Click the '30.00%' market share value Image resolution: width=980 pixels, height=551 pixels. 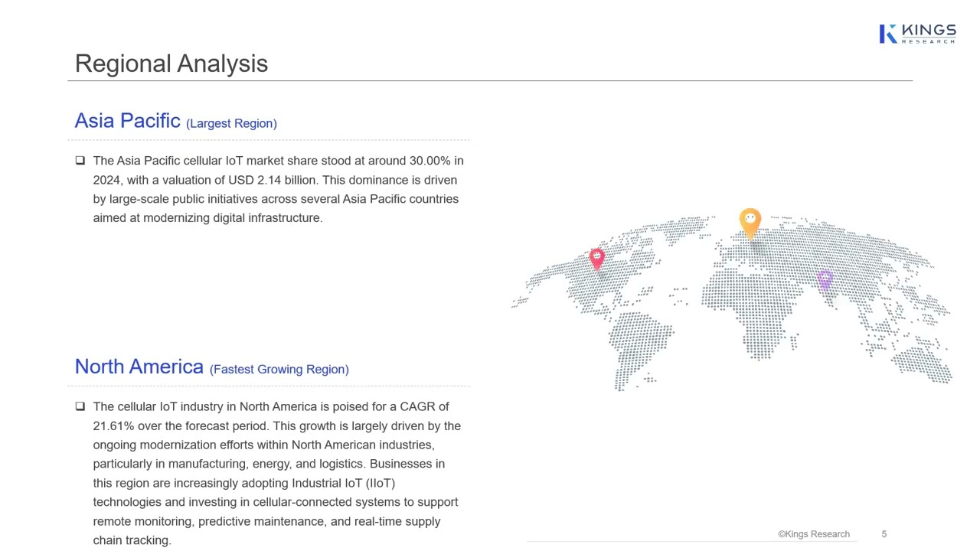click(x=430, y=161)
